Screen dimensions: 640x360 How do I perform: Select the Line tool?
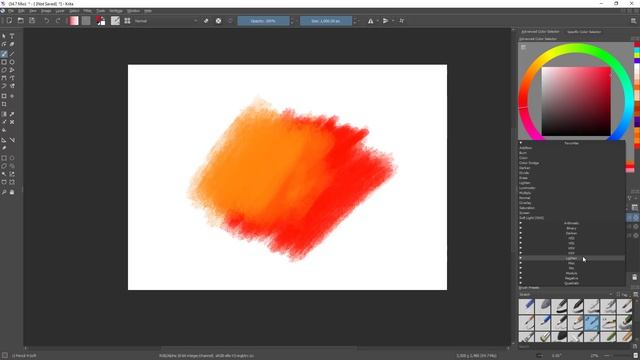tap(12, 54)
